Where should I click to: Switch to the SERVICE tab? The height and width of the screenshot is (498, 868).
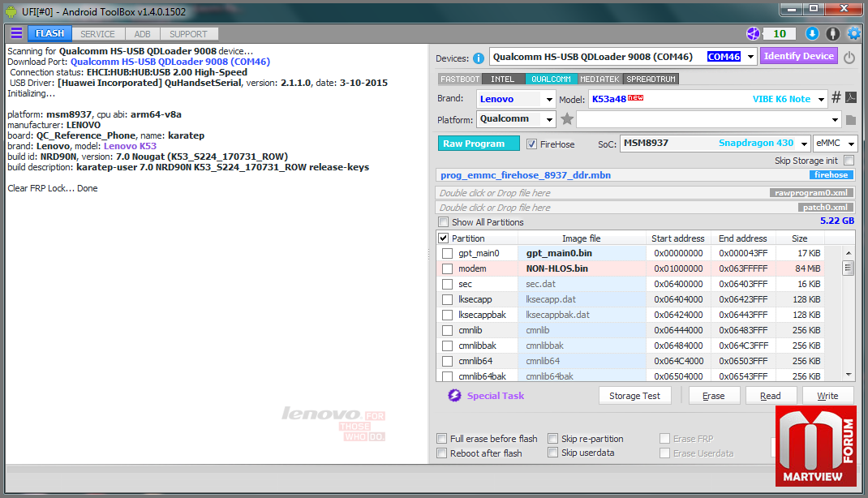[97, 34]
